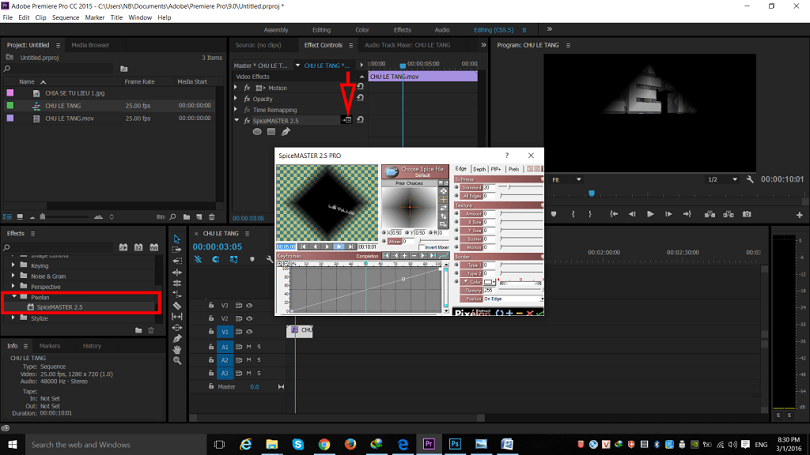Enable the Invert Mixer checkbox
Viewport: 810px width, 455px height.
point(422,247)
